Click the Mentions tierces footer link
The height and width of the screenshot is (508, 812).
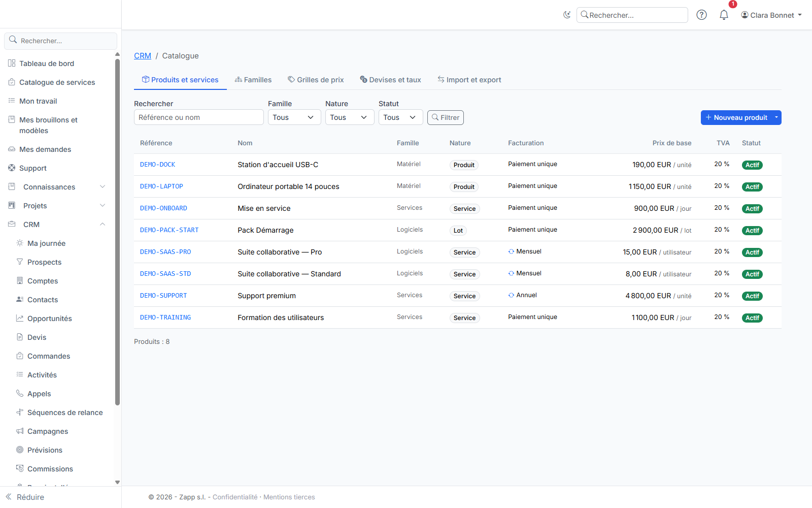[x=289, y=497]
